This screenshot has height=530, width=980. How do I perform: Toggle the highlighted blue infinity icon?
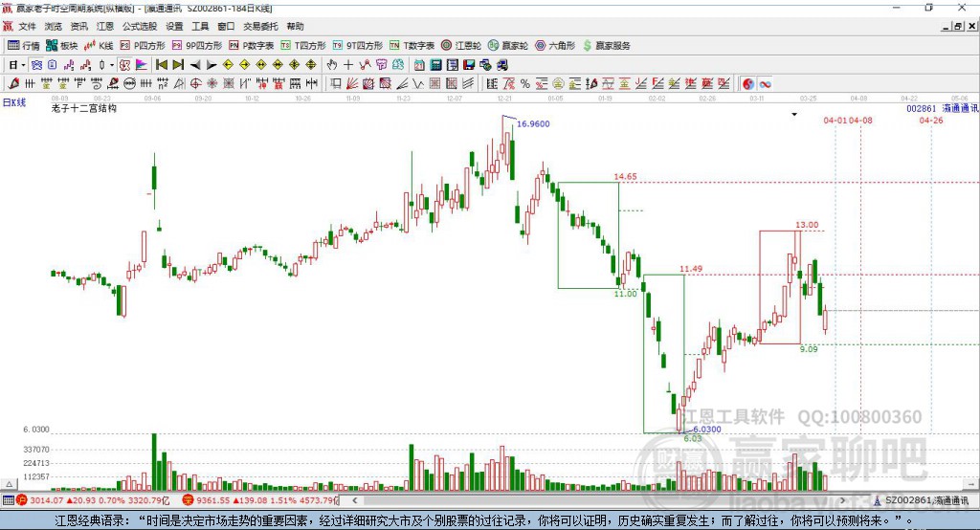(765, 84)
